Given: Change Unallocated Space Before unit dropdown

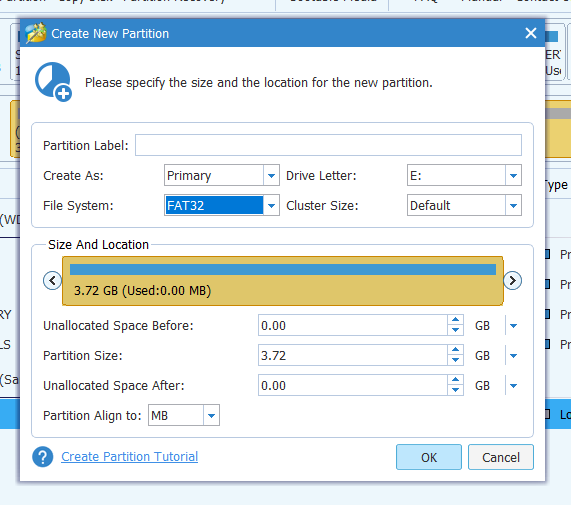Looking at the screenshot, I should click(x=513, y=326).
